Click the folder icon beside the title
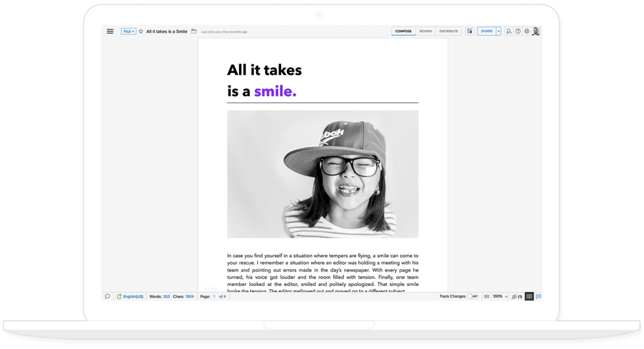 194,31
